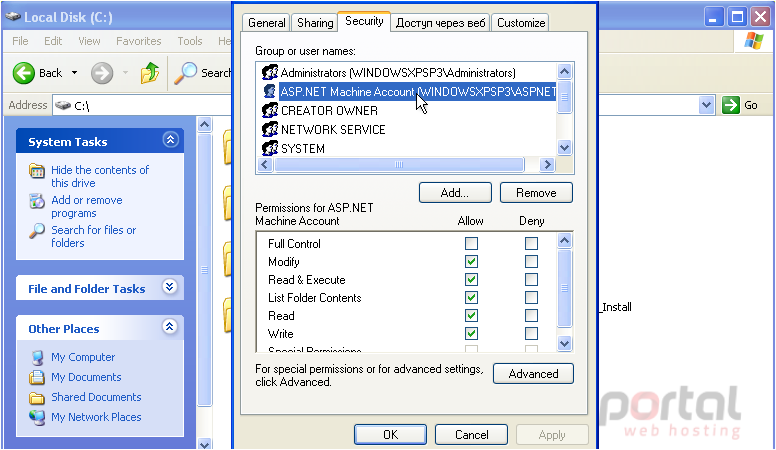
Task: Uncheck Allow Read & Execute permission
Action: [471, 279]
